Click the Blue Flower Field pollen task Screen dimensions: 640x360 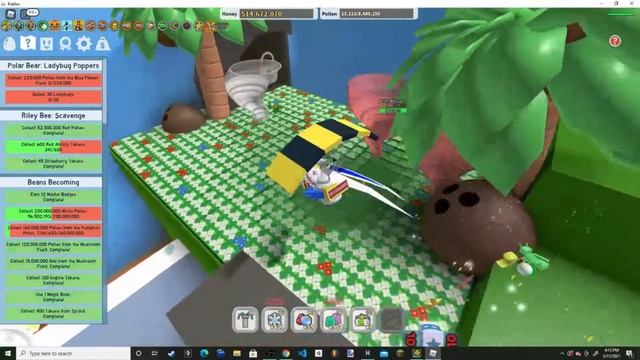(x=53, y=80)
